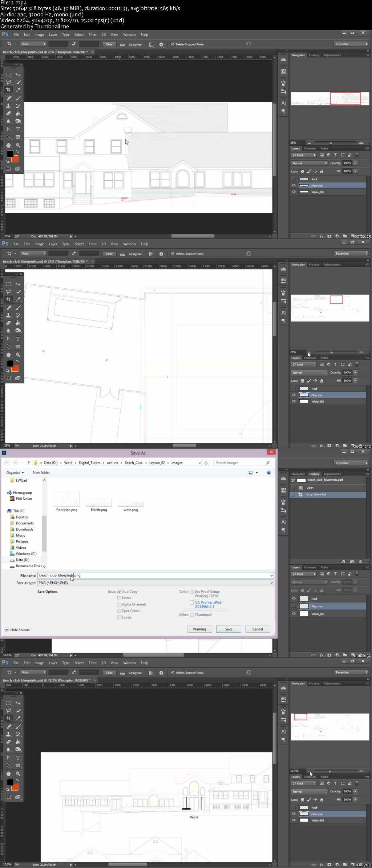Screen dimensions: 372x868
Task: Switch to the Adjustments tab in the 00:04:40 frame
Action: [332, 265]
